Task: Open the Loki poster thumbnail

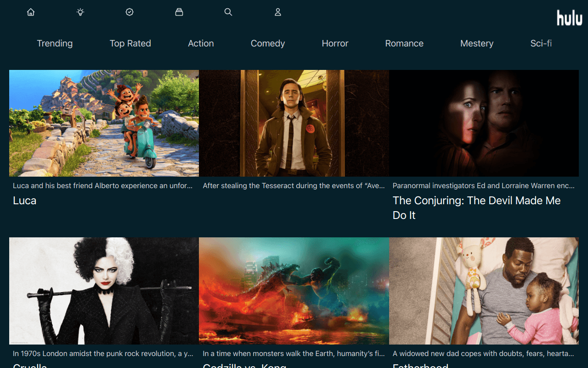Action: pos(294,123)
